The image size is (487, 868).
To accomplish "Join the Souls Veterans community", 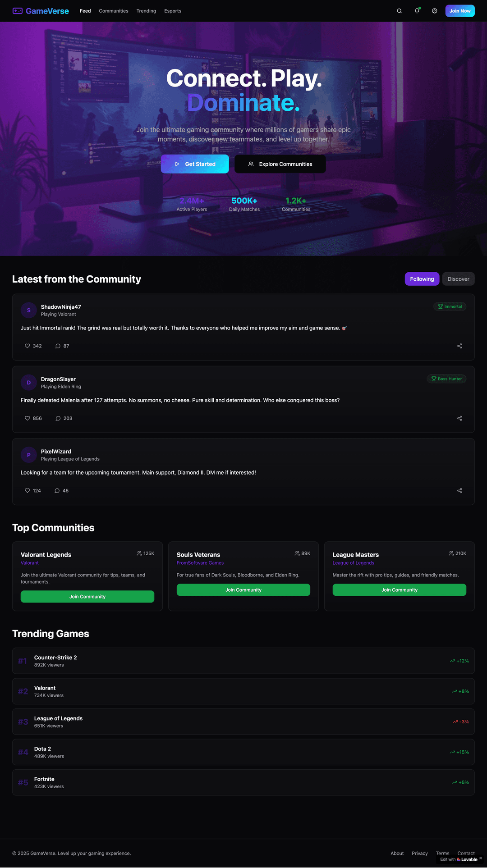I will click(x=243, y=590).
